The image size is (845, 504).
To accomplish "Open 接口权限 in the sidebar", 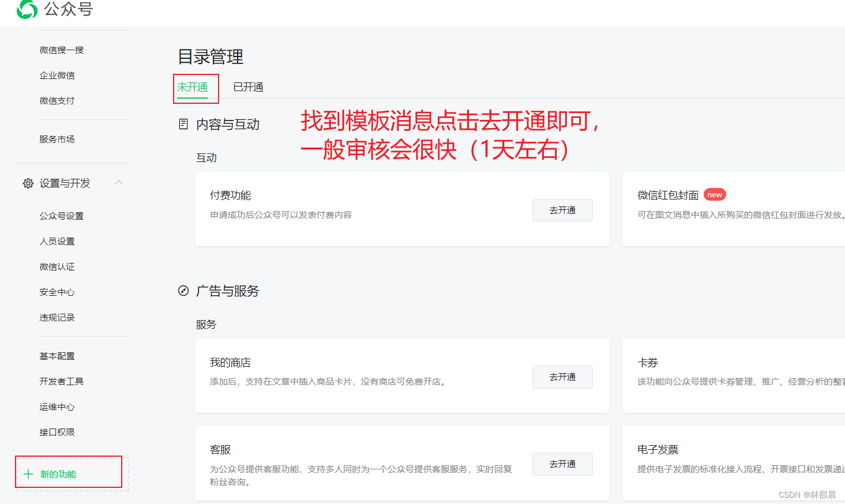I will click(57, 432).
